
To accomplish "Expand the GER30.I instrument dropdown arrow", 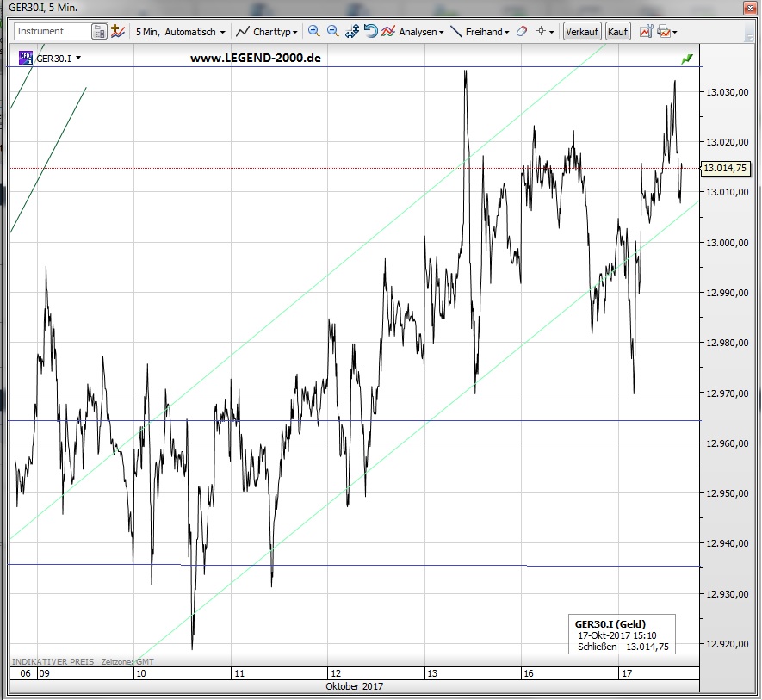I will [x=78, y=58].
